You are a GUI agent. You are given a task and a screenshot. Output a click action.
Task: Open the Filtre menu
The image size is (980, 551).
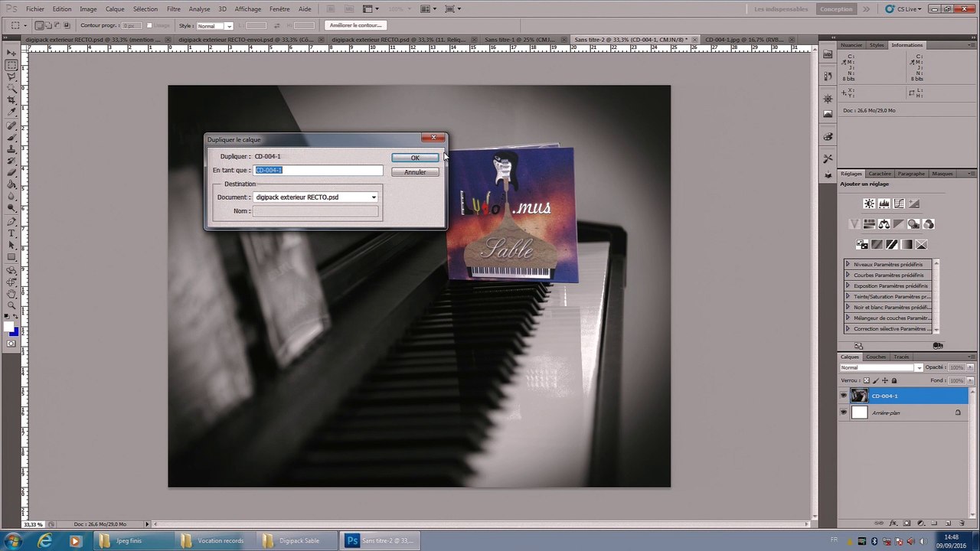tap(174, 9)
